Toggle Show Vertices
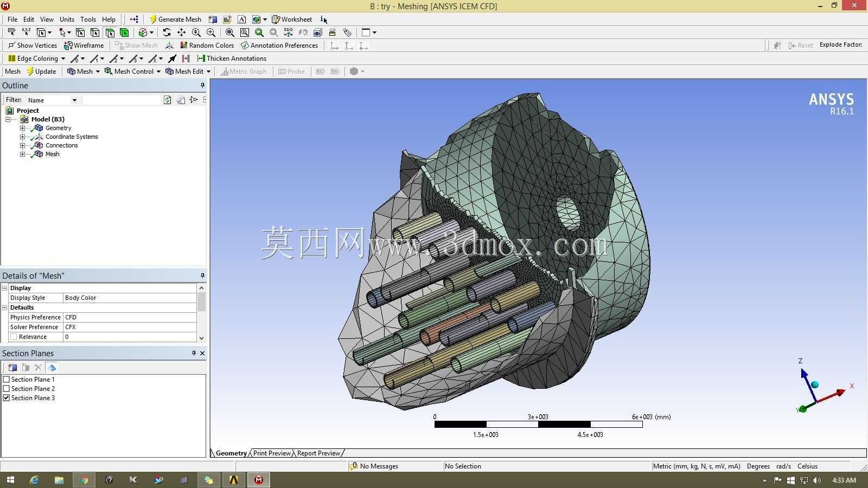Screen dimensions: 868x488 [32, 46]
